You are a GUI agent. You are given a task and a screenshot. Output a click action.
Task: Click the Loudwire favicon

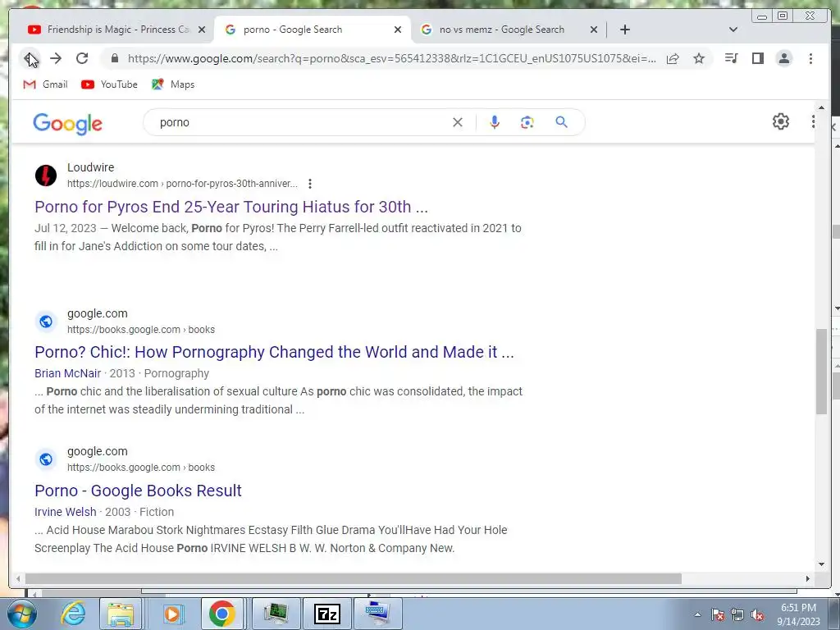tap(46, 176)
